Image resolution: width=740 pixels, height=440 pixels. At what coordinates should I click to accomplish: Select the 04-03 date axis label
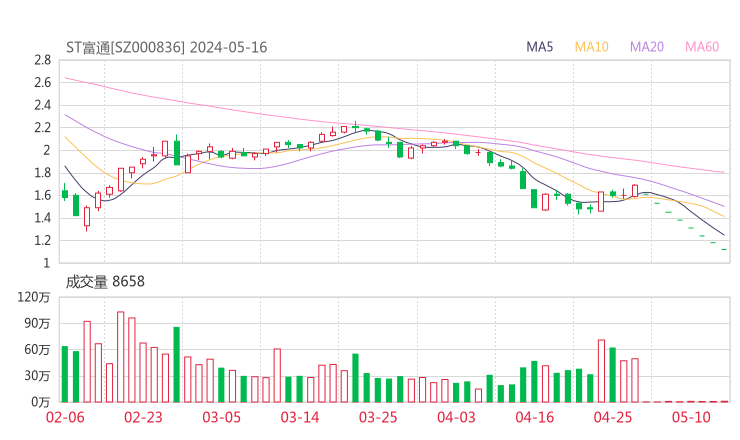click(x=456, y=417)
